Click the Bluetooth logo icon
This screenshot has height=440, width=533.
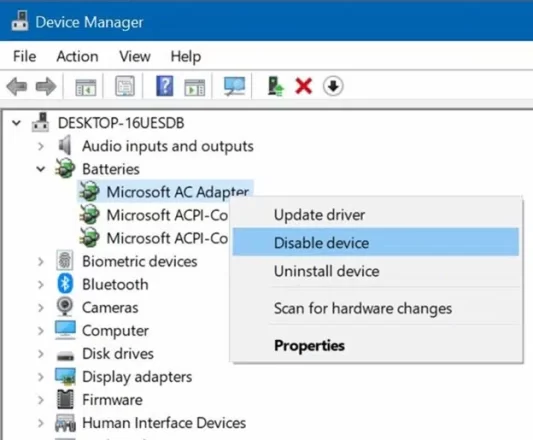65,284
